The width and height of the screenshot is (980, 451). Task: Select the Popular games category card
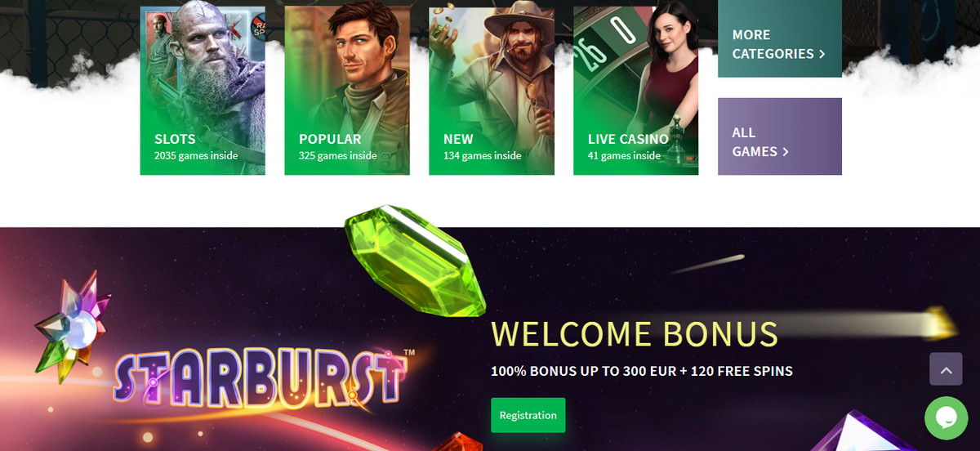[347, 91]
